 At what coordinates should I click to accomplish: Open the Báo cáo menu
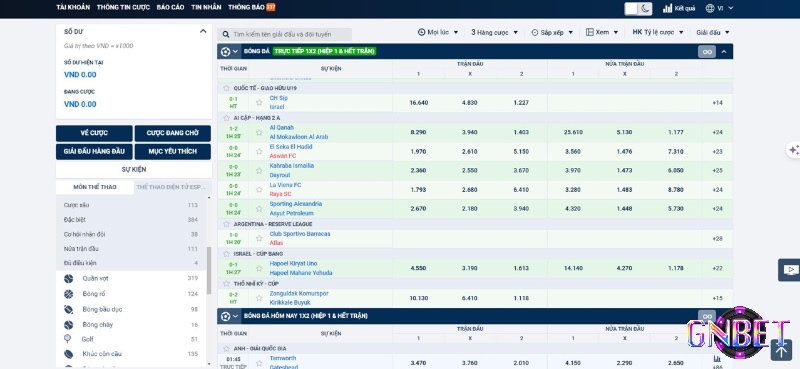point(170,7)
